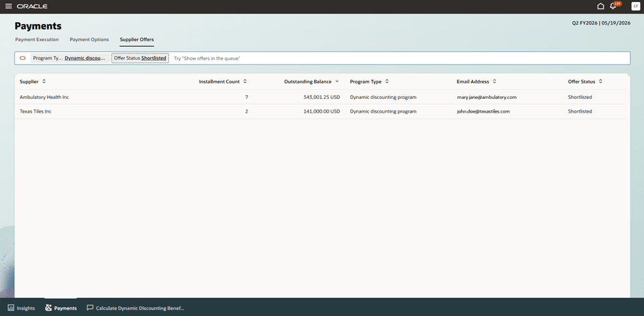The width and height of the screenshot is (644, 316).
Task: Click the Supplier column header label
Action: [29, 81]
